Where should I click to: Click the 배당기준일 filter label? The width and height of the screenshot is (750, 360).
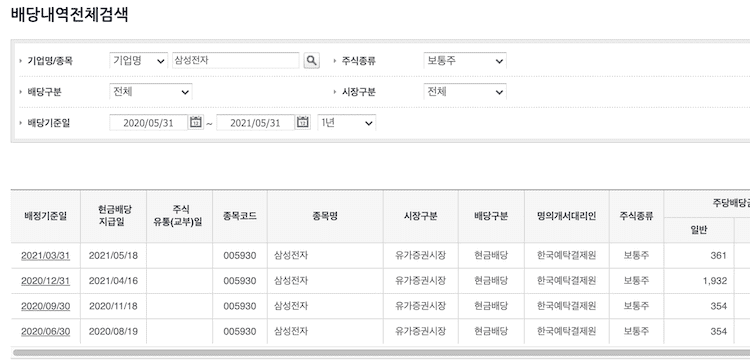coord(49,123)
